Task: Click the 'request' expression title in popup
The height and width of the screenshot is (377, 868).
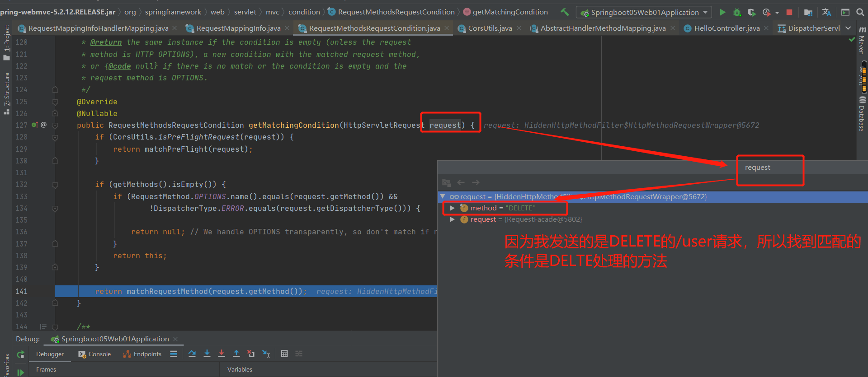Action: [758, 168]
